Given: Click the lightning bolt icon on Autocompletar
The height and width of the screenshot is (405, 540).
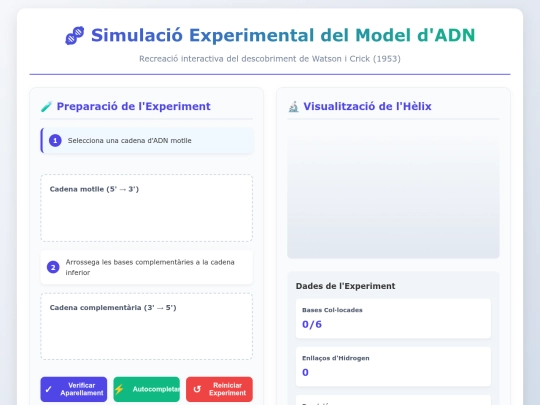Looking at the screenshot, I should tap(119, 389).
